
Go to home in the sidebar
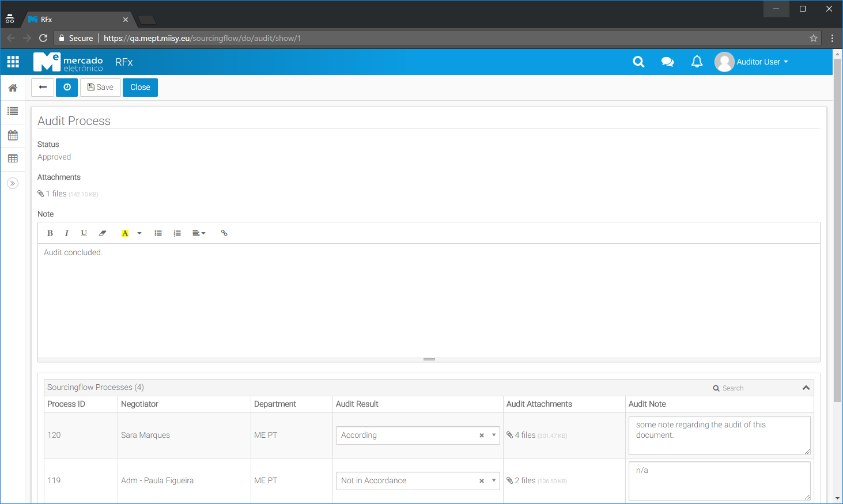pos(13,88)
